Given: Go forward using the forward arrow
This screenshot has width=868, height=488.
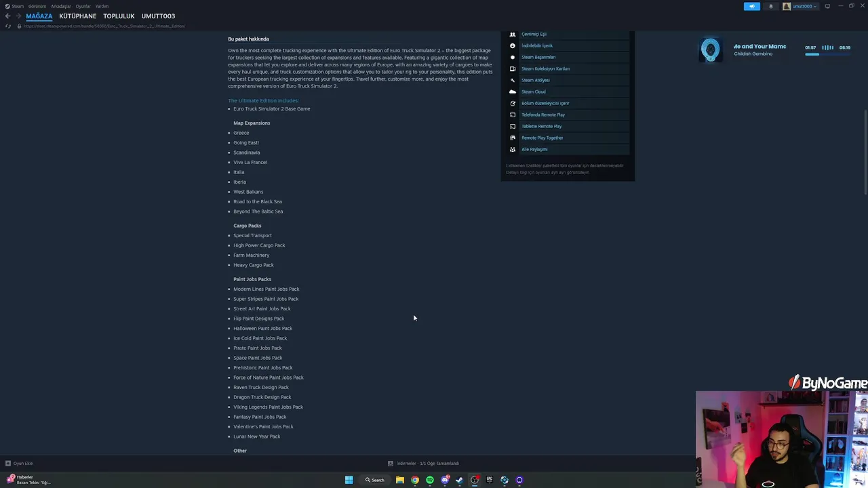Looking at the screenshot, I should point(18,16).
